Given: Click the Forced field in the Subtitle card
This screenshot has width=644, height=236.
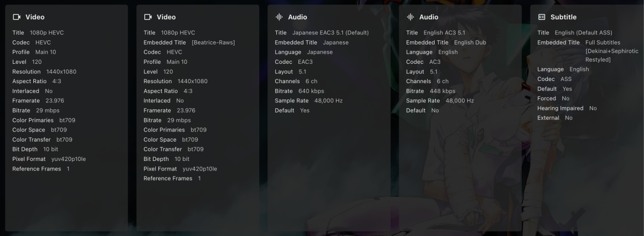Looking at the screenshot, I should coord(547,99).
